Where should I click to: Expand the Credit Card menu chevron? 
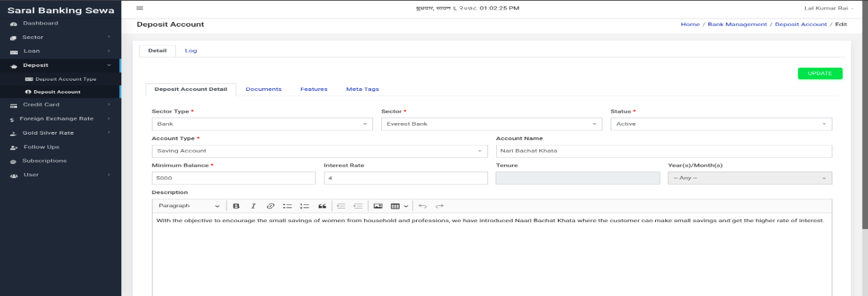[109, 105]
